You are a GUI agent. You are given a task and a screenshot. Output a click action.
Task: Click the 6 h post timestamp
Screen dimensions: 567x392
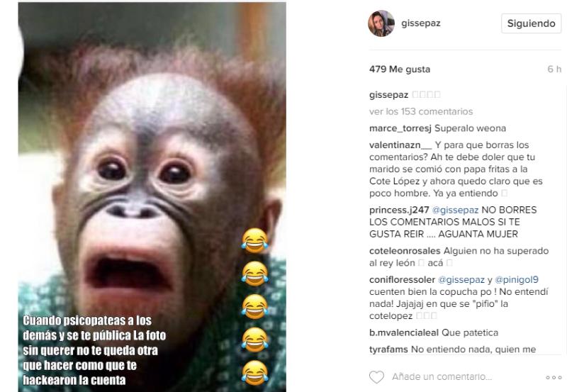pos(554,69)
